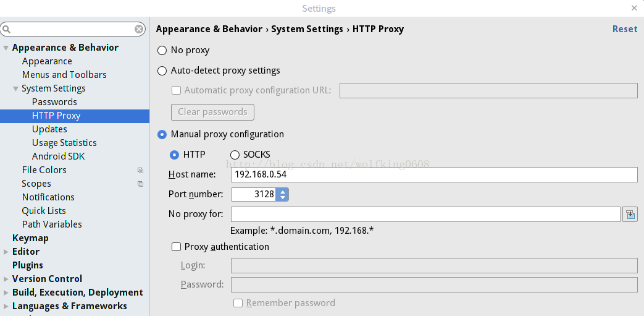The height and width of the screenshot is (316, 644).
Task: Open the Keymap settings page
Action: tap(30, 238)
